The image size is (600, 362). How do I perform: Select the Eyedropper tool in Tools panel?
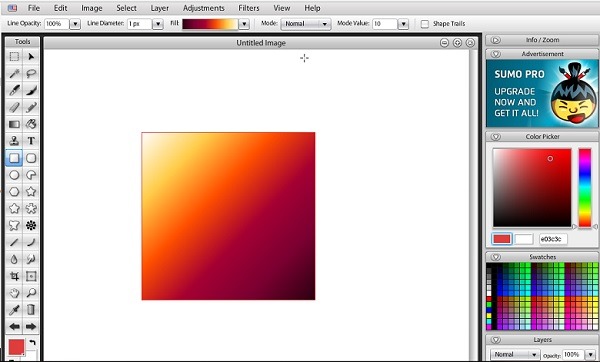pos(14,310)
